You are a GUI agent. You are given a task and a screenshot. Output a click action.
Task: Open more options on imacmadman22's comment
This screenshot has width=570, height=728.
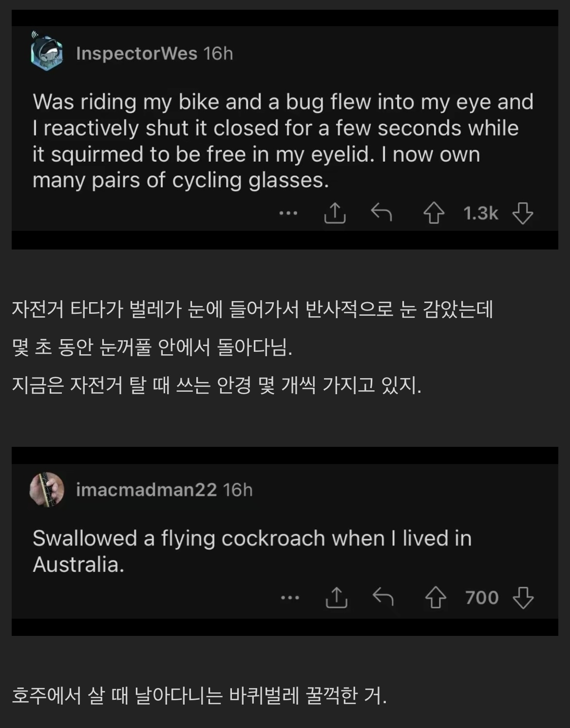coord(290,597)
